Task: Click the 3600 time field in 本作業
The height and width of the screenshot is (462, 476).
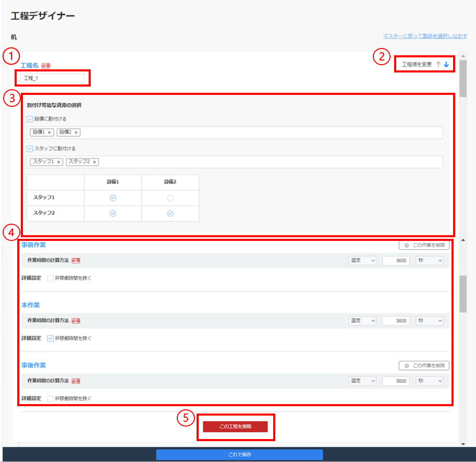Action: 396,321
